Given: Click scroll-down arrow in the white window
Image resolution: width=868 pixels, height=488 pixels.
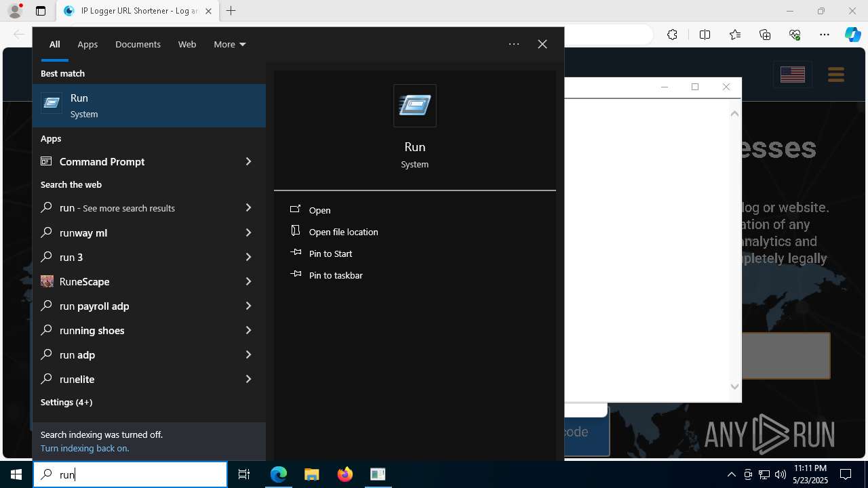Looking at the screenshot, I should point(734,386).
